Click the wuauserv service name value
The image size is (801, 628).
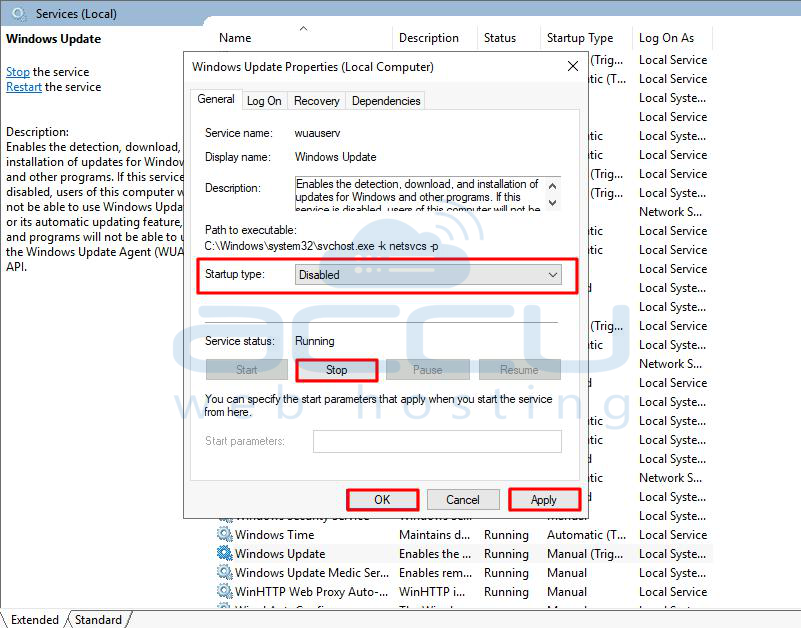pyautogui.click(x=317, y=133)
